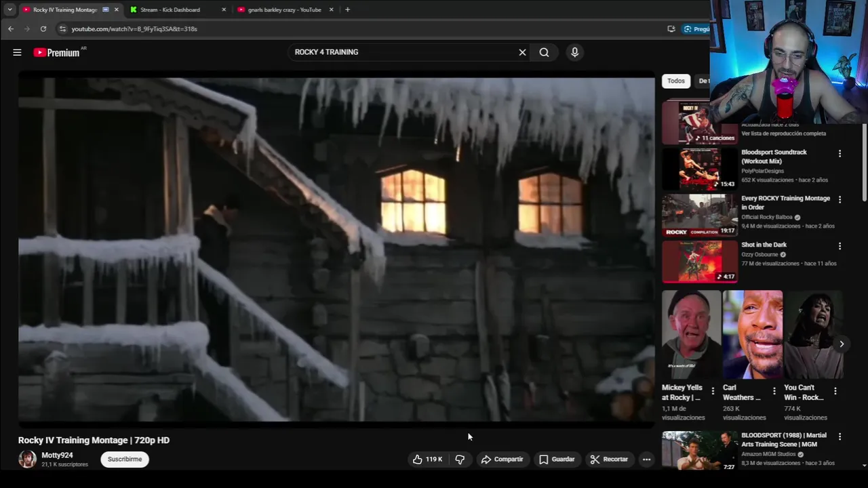This screenshot has height=488, width=868.
Task: Open Ver lista de reproducción completa link
Action: pyautogui.click(x=783, y=134)
